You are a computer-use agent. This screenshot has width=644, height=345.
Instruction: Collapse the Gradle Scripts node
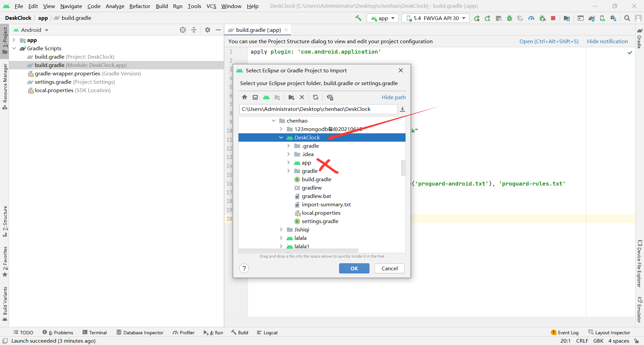click(x=14, y=48)
